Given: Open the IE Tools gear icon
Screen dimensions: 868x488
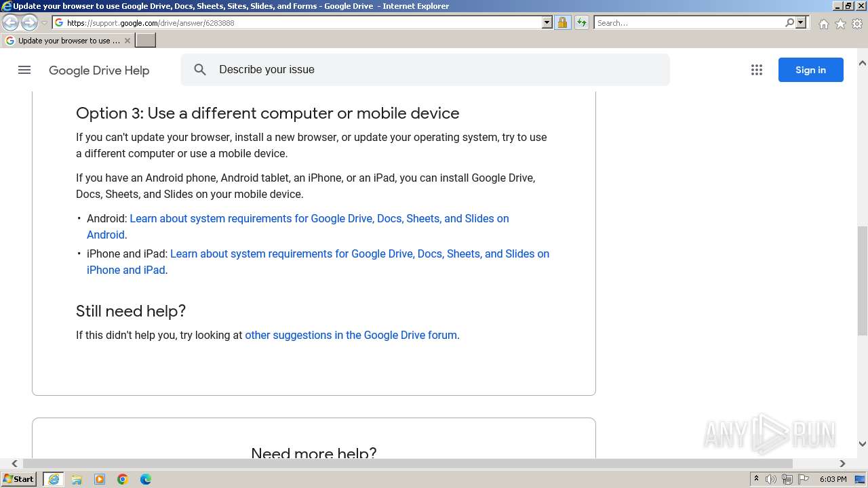Looking at the screenshot, I should (x=857, y=24).
